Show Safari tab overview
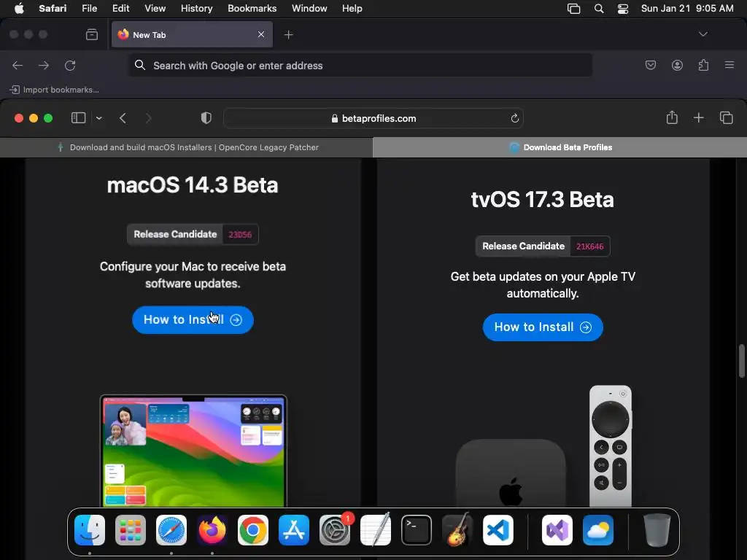This screenshot has width=747, height=560. [x=726, y=117]
